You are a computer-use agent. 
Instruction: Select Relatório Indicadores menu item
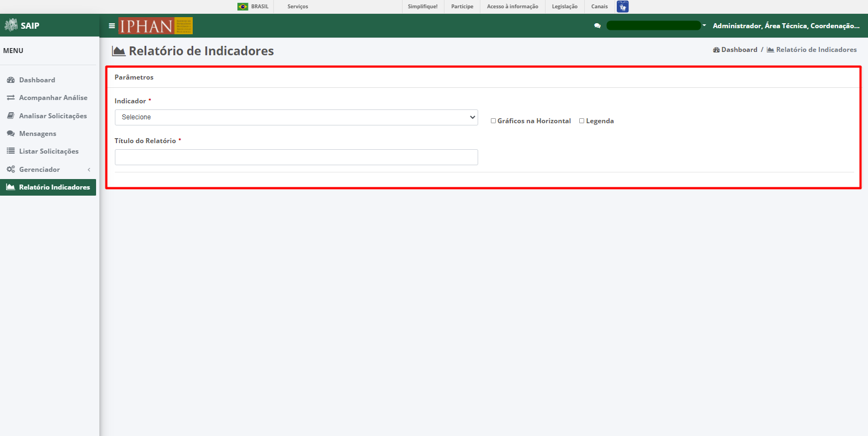pos(48,187)
